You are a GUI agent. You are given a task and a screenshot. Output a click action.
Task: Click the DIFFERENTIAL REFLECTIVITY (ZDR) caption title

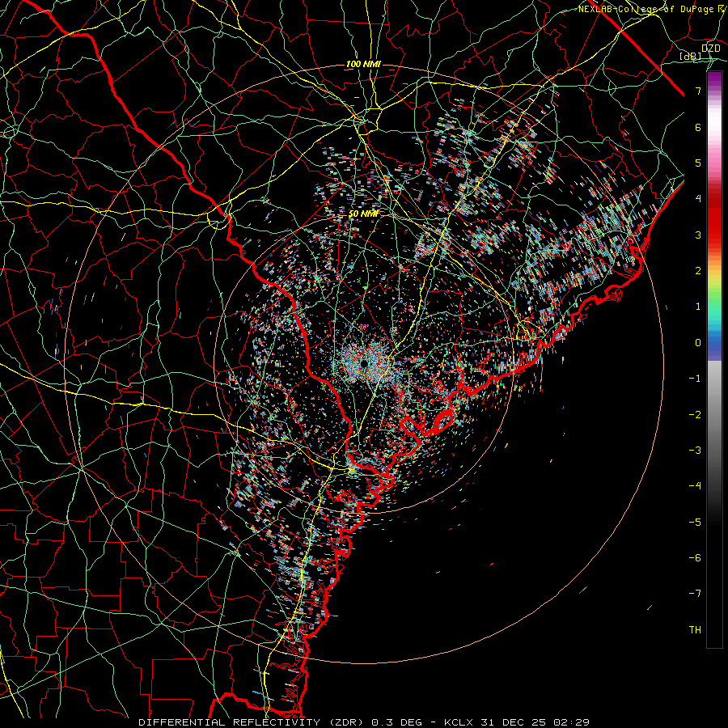point(252,722)
